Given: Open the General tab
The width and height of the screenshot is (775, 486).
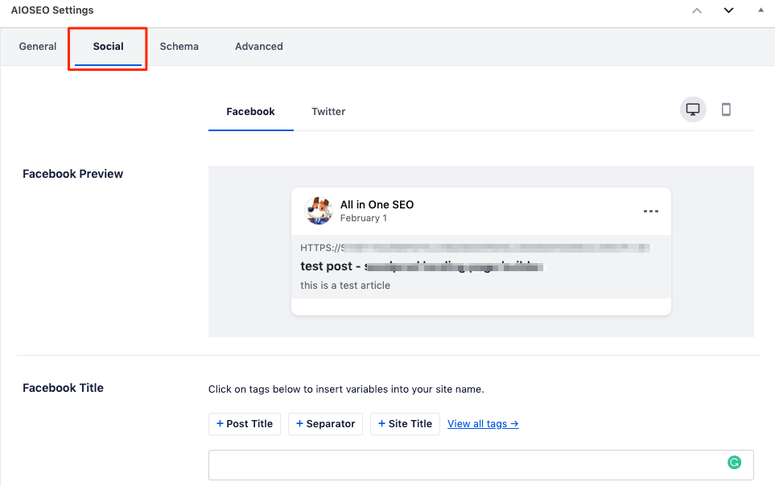Looking at the screenshot, I should [38, 46].
